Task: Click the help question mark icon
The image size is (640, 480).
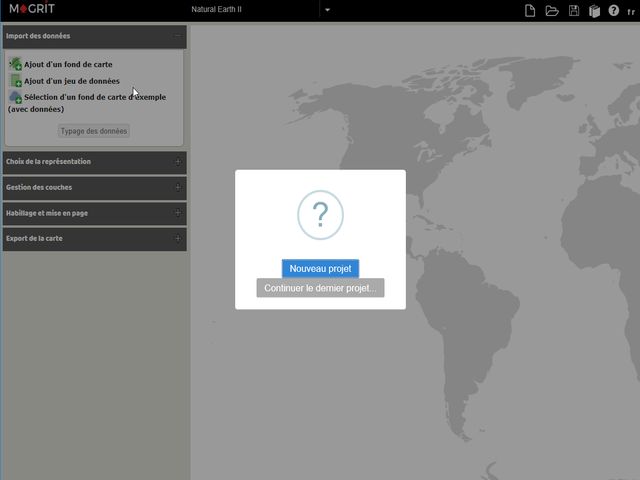Action: (614, 10)
